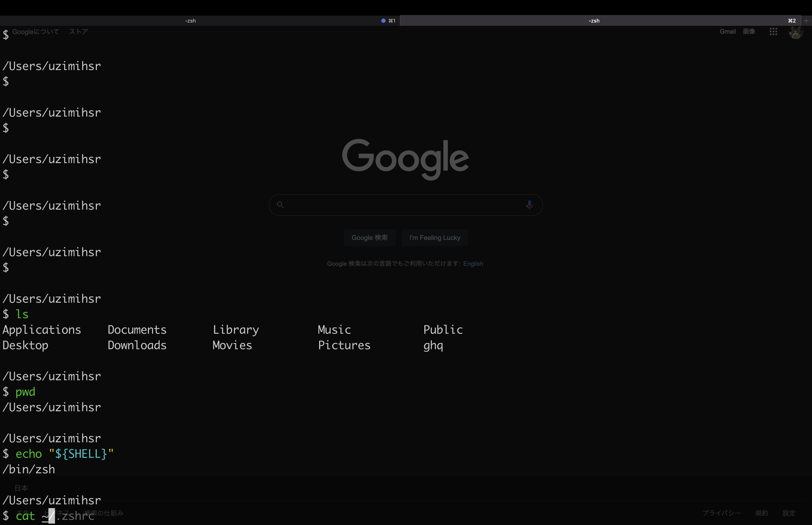This screenshot has width=812, height=525.
Task: Open Google apps grid in the background browser
Action: 773,32
